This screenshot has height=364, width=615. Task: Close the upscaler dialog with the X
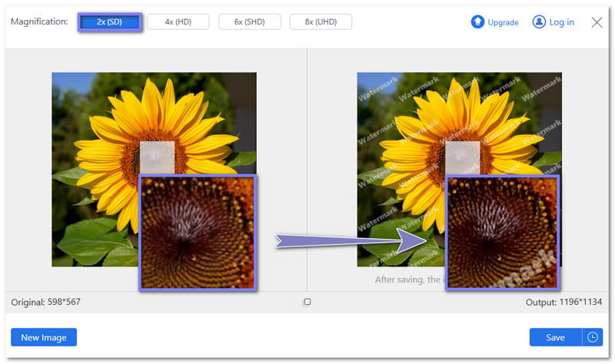[x=597, y=22]
